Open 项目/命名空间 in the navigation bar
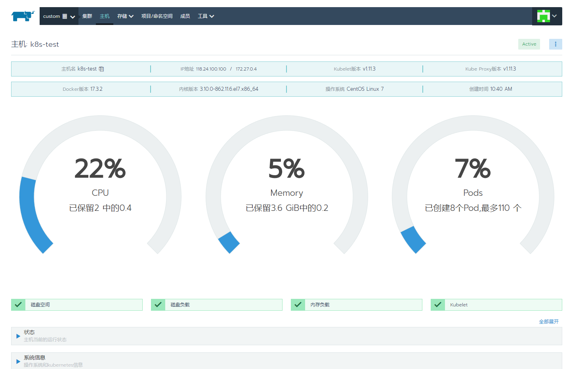This screenshot has width=588, height=369. pos(157,16)
